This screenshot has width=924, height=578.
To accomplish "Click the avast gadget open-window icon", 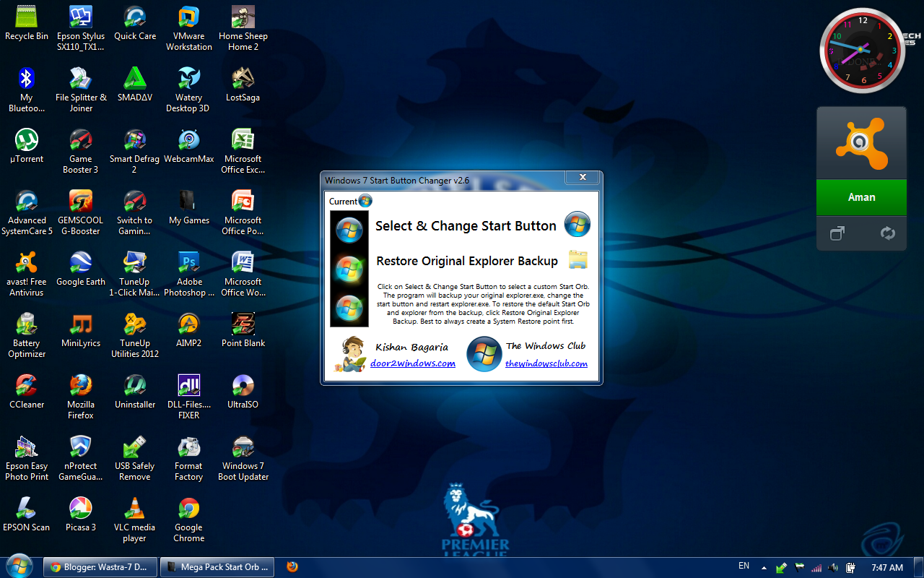I will click(x=837, y=233).
